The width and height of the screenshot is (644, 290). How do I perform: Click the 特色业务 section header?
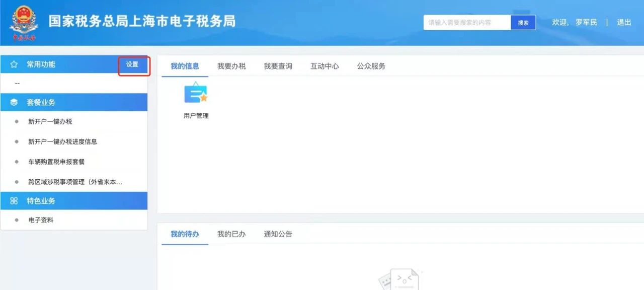coord(74,201)
